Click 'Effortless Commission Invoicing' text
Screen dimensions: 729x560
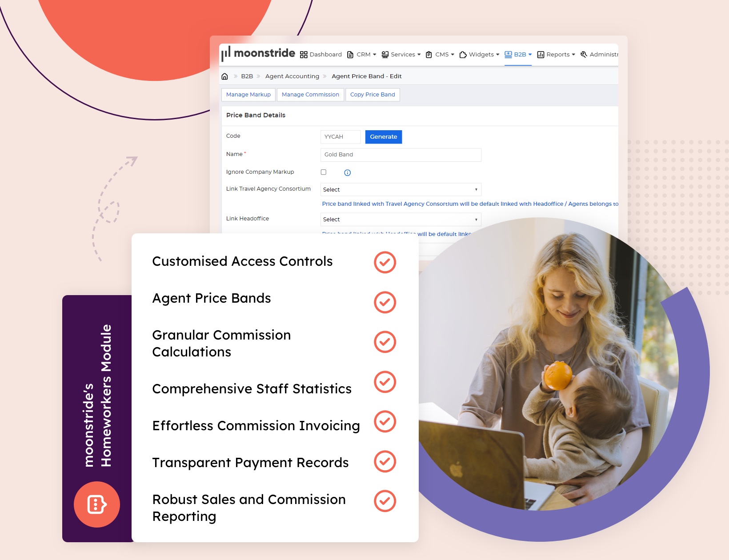256,426
